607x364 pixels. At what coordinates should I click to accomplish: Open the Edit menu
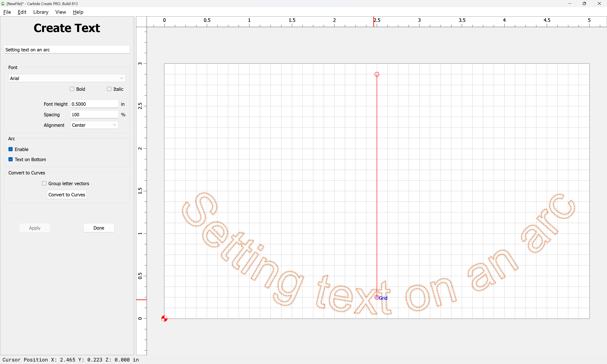click(22, 12)
